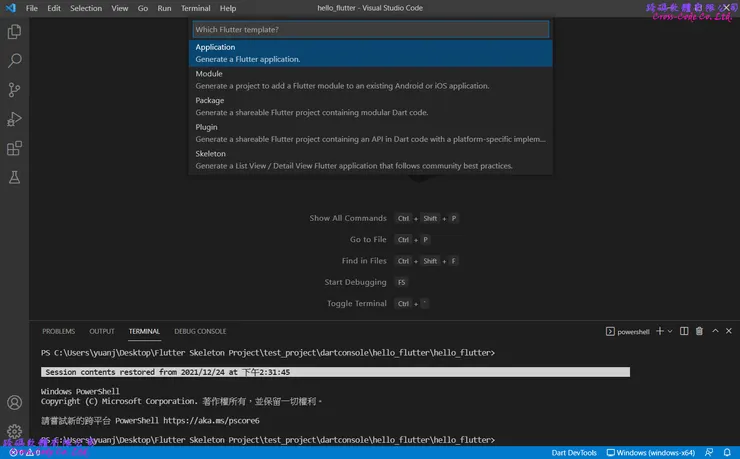Open errors and warnings status indicator

[x=25, y=452]
